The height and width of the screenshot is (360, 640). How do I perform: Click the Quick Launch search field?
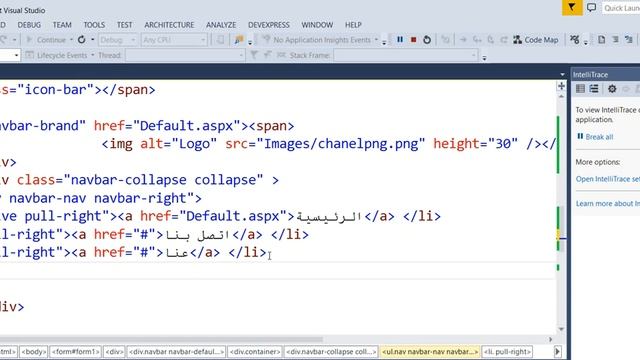621,8
